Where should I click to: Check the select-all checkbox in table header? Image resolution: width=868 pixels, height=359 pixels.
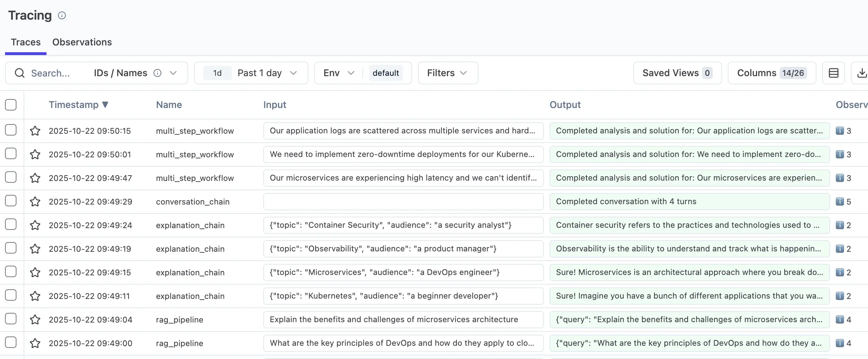click(x=11, y=105)
